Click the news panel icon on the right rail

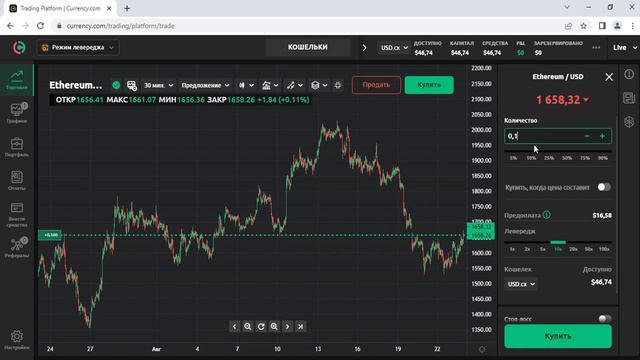pos(629,98)
